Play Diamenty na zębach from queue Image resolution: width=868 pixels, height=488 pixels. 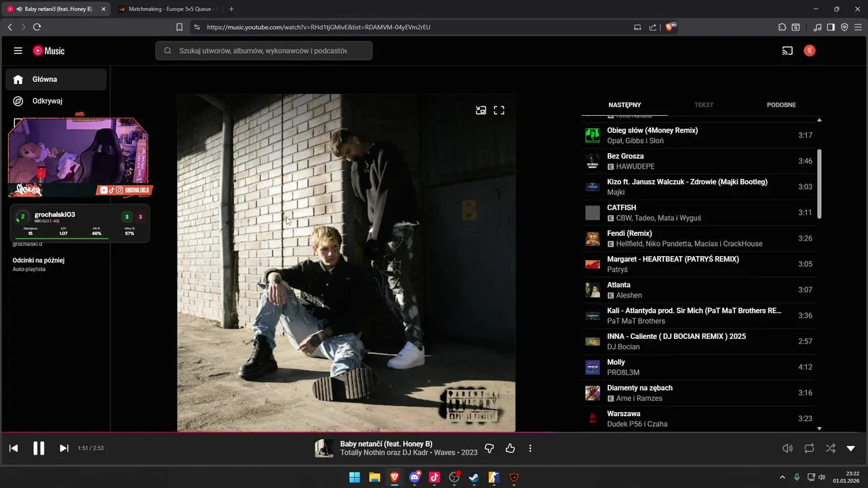tap(698, 393)
